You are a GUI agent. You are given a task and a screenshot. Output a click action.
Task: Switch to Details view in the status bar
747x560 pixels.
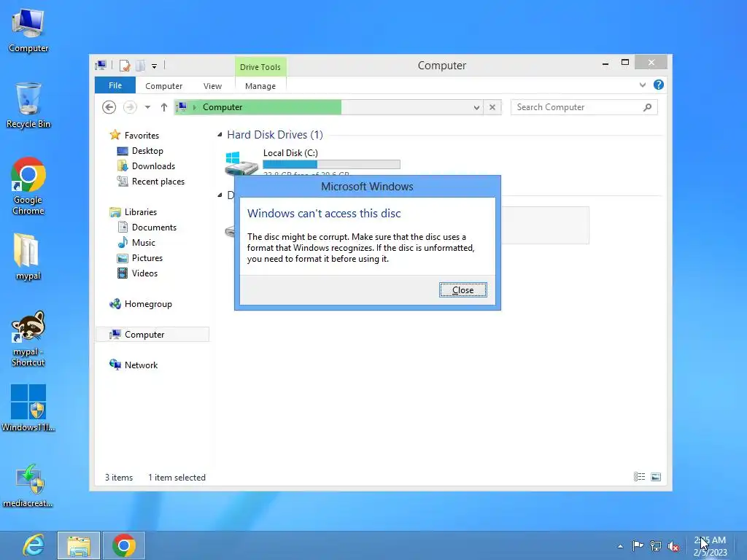click(x=639, y=477)
